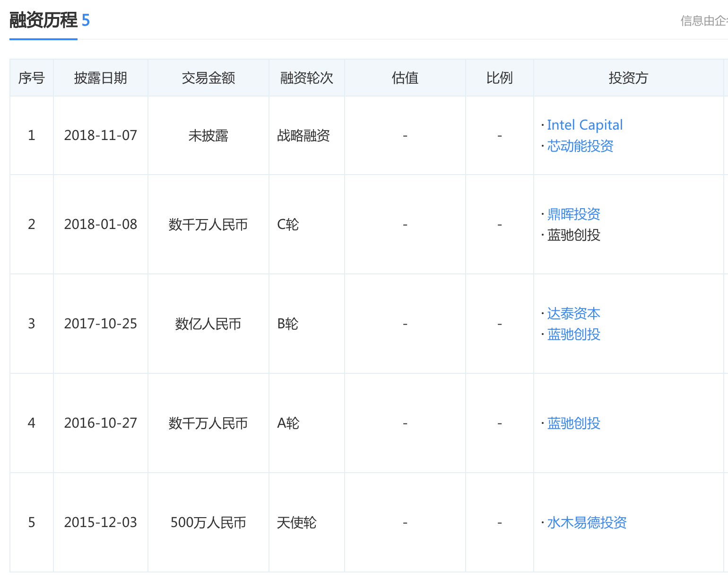
Task: Select the date cell 2018-01-08
Action: tap(101, 224)
